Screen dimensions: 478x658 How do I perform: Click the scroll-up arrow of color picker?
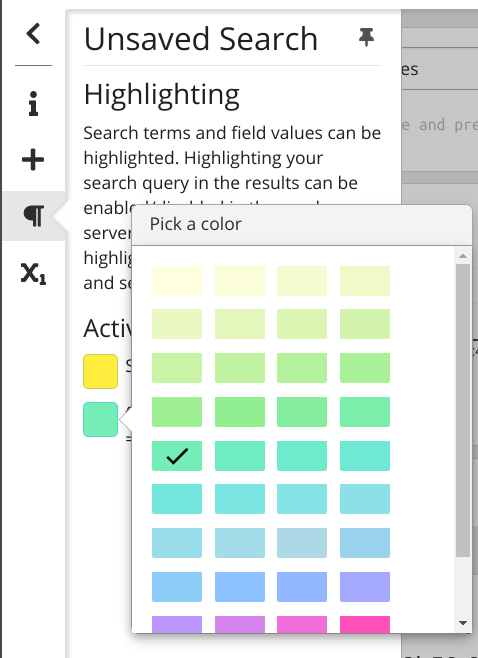coord(463,256)
